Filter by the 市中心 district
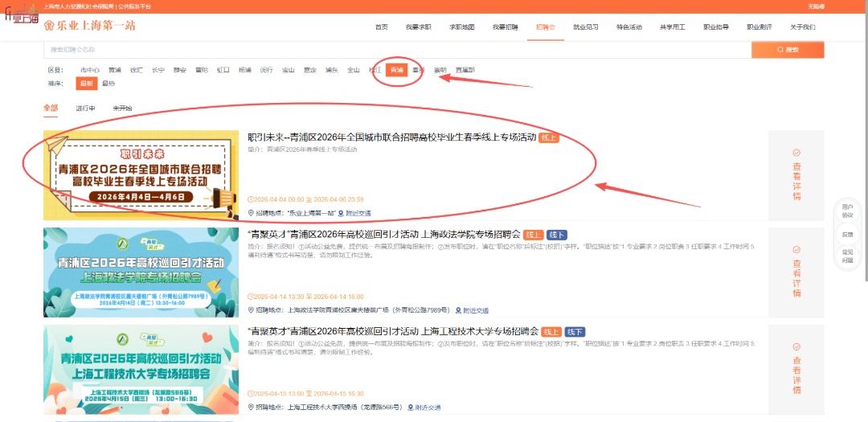The image size is (868, 422). 90,70
